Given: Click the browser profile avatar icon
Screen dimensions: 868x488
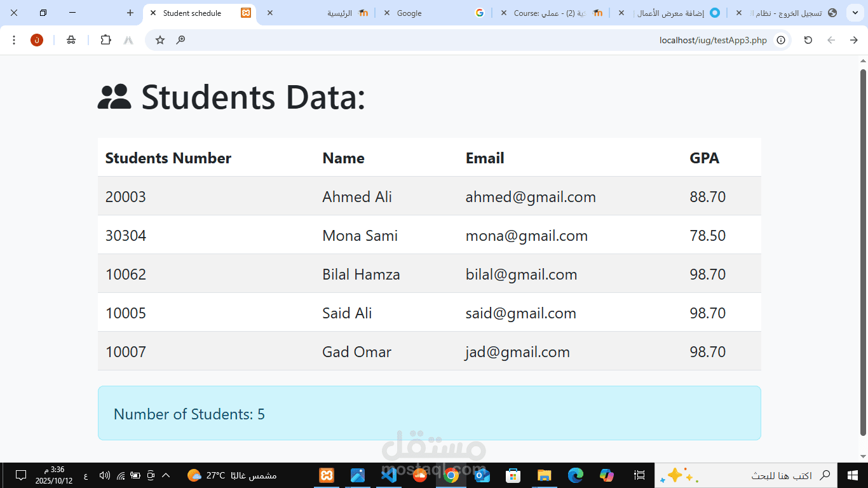Looking at the screenshot, I should pos(37,39).
